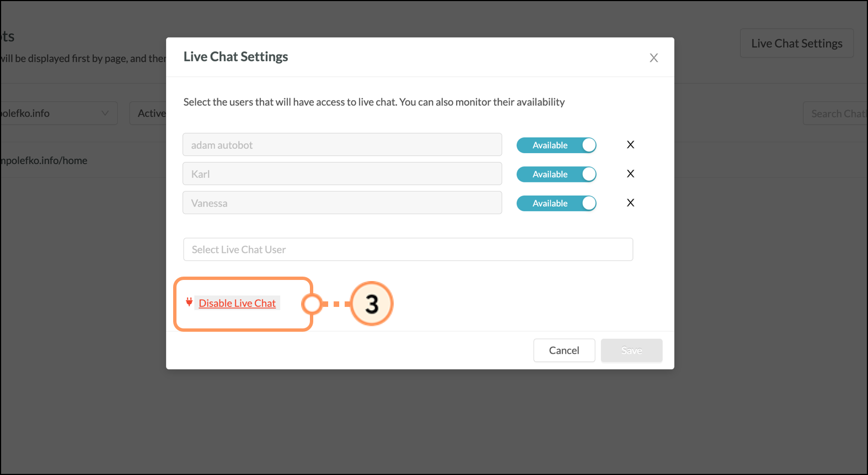Click the Save button
The height and width of the screenshot is (475, 868).
pyautogui.click(x=631, y=350)
